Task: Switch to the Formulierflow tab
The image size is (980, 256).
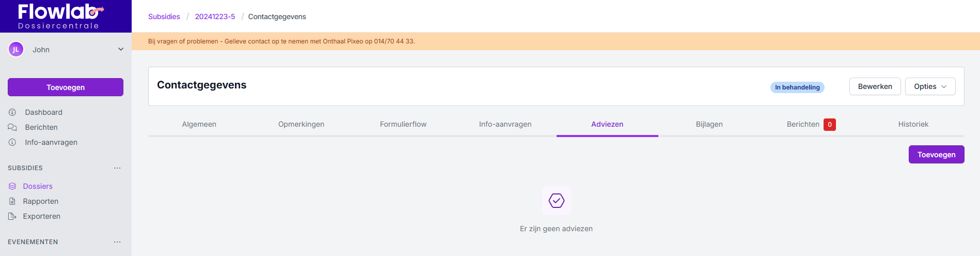Action: coord(403,124)
